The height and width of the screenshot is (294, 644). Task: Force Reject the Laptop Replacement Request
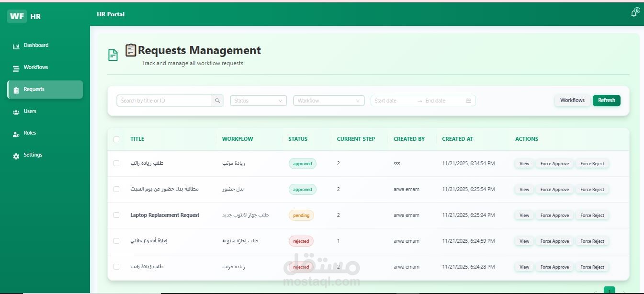point(592,215)
